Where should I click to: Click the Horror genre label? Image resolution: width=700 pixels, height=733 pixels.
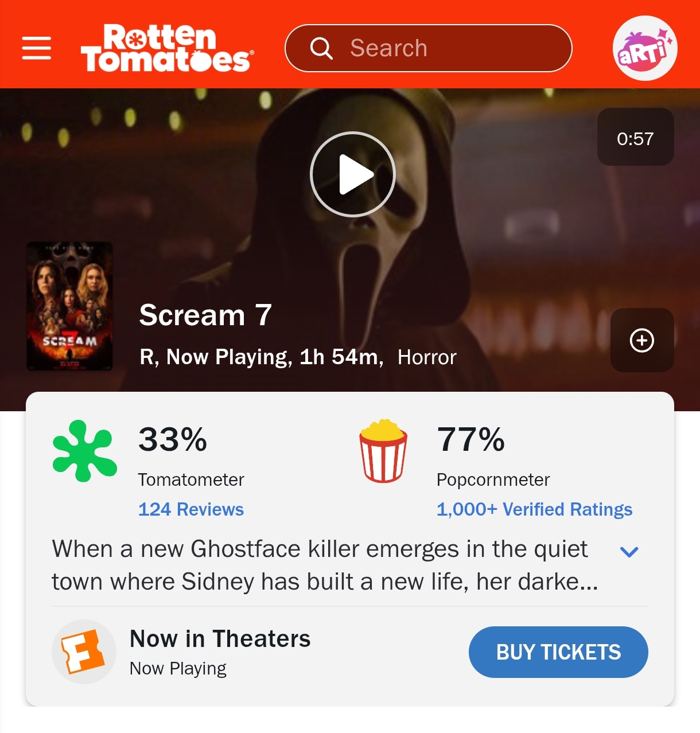[427, 357]
